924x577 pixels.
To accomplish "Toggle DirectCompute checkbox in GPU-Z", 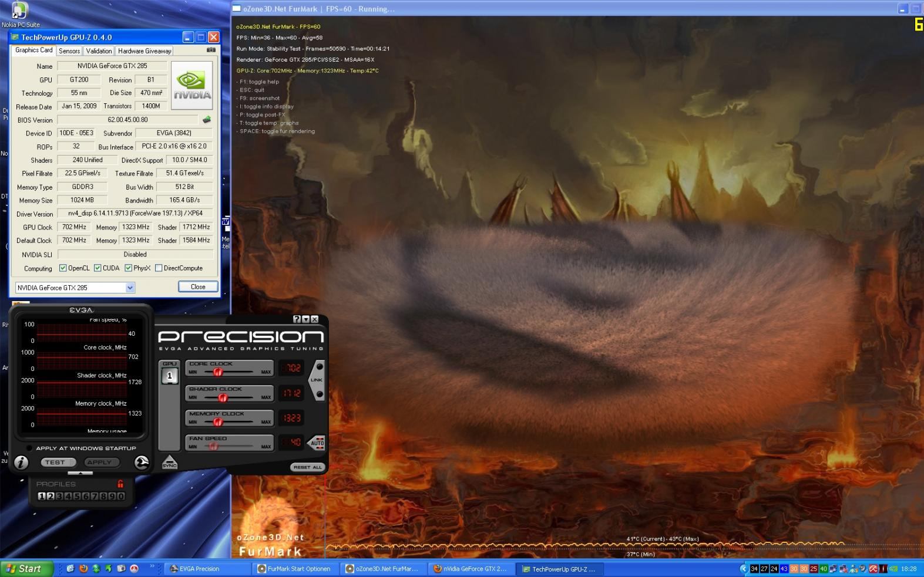I will (x=159, y=268).
